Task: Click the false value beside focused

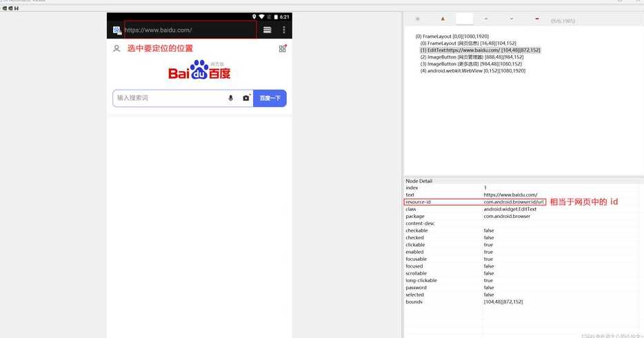Action: (x=489, y=266)
